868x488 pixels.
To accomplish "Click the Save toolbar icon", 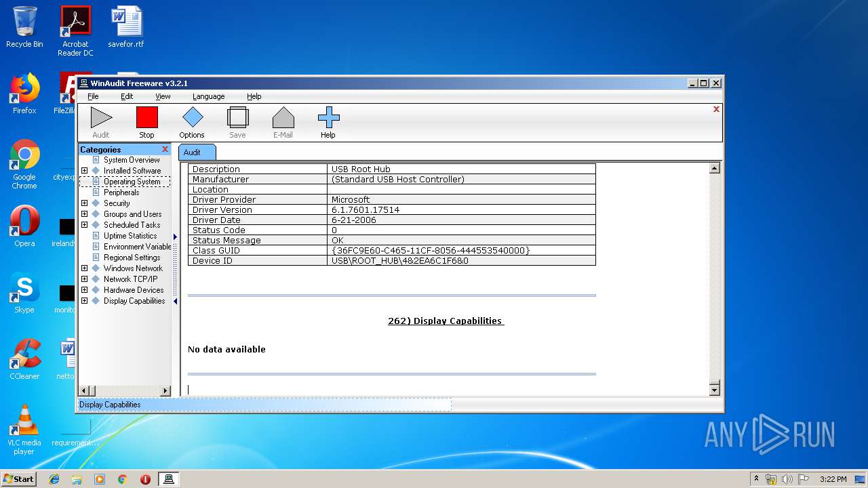I will [237, 117].
